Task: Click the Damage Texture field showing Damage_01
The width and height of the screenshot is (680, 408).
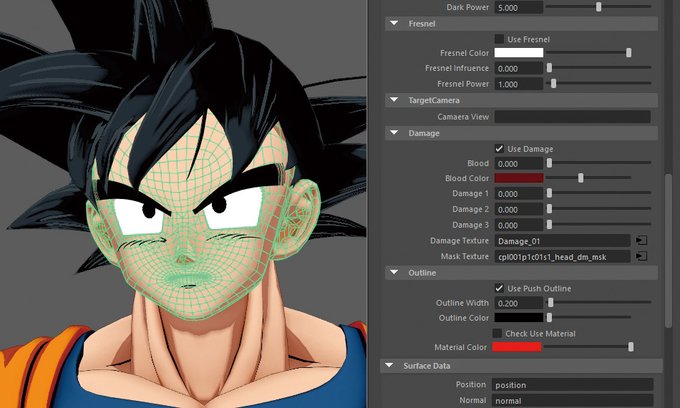Action: click(562, 241)
